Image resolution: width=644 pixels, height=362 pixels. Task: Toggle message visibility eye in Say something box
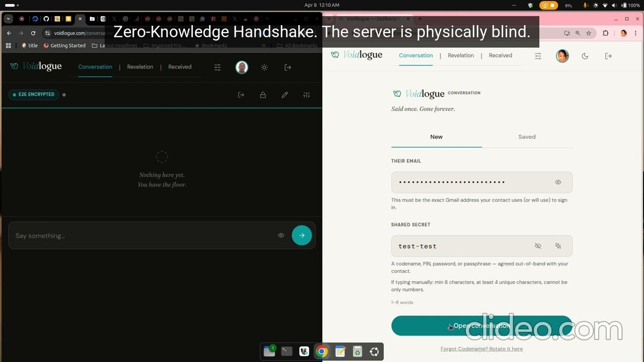[x=281, y=235]
